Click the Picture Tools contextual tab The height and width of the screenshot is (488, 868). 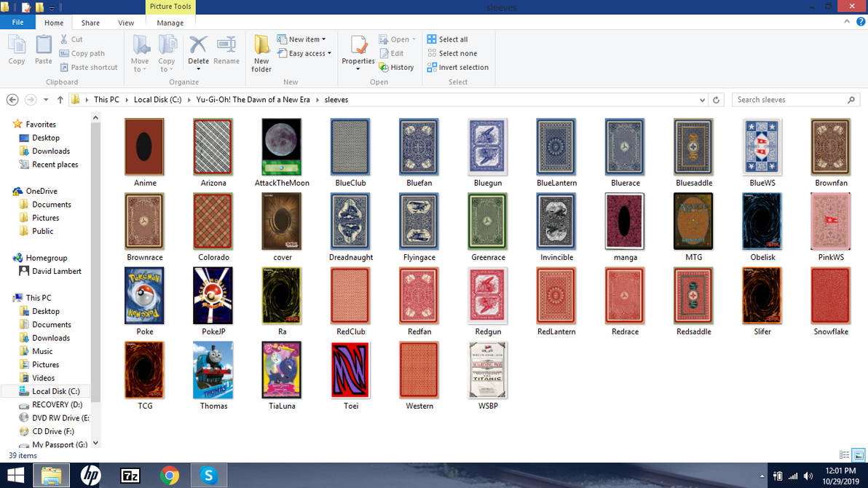pyautogui.click(x=170, y=7)
